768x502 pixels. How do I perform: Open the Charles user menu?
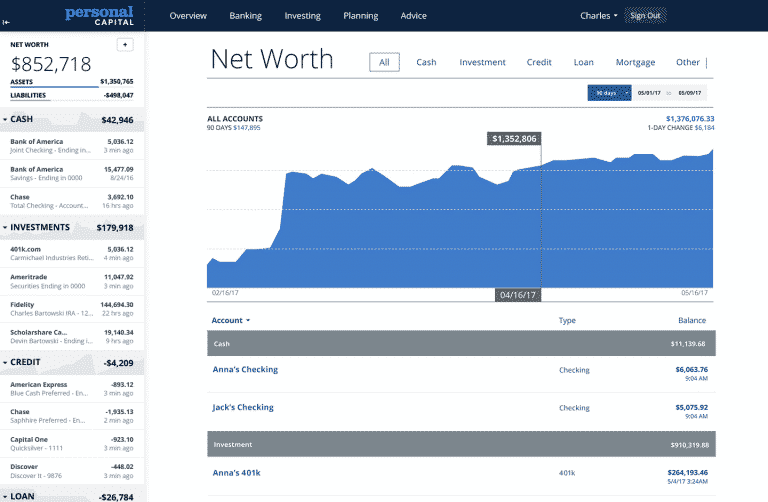(599, 16)
